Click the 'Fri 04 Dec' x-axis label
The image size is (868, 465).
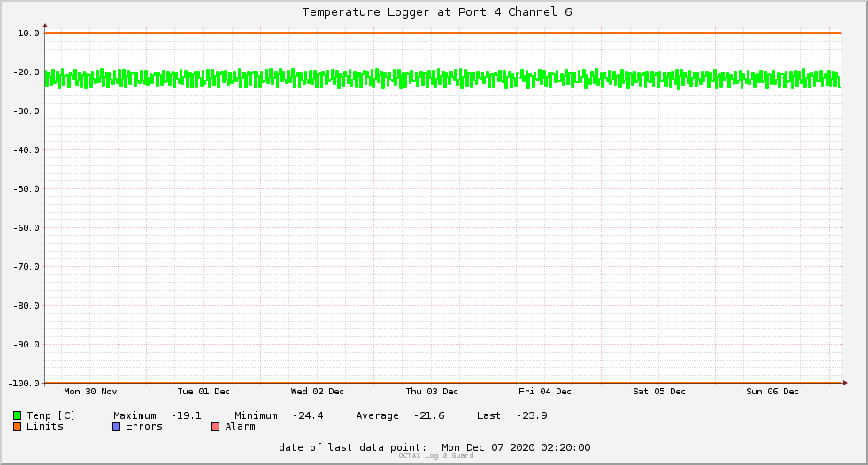coord(545,392)
